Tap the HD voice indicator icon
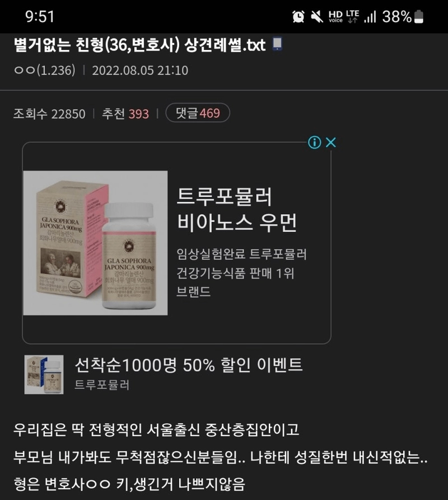The width and height of the screenshot is (448, 500). (335, 17)
